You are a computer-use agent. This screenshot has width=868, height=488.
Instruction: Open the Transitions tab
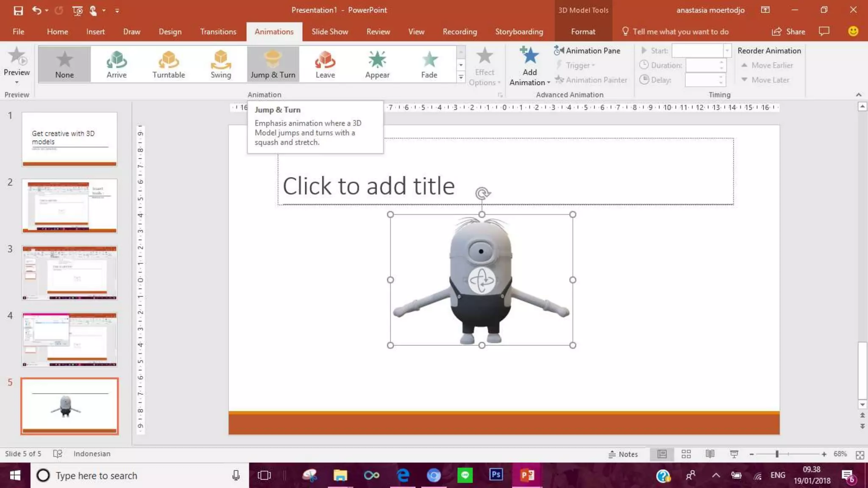pyautogui.click(x=218, y=32)
